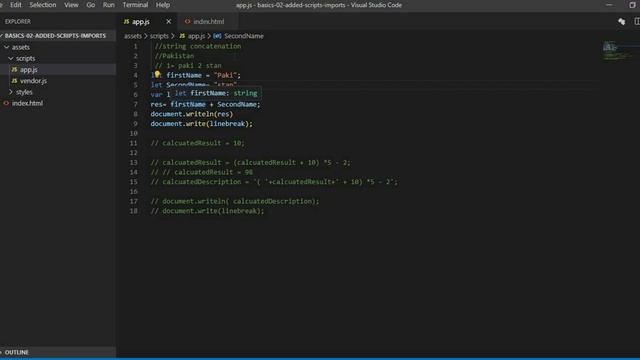Image resolution: width=640 pixels, height=360 pixels.
Task: Open the Go menu
Action: click(91, 5)
